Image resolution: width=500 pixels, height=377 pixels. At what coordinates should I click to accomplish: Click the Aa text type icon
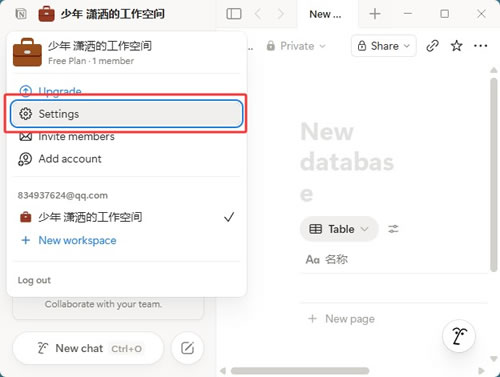[313, 259]
